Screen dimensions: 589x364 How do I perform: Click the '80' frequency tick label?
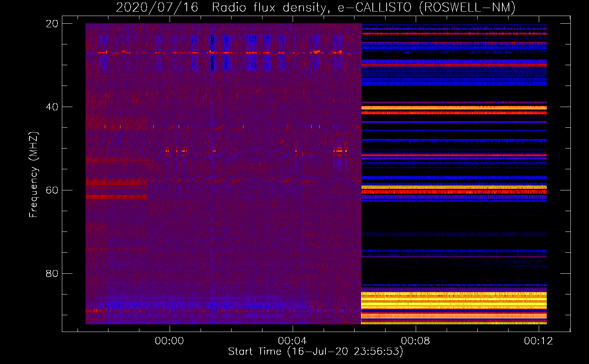click(52, 274)
